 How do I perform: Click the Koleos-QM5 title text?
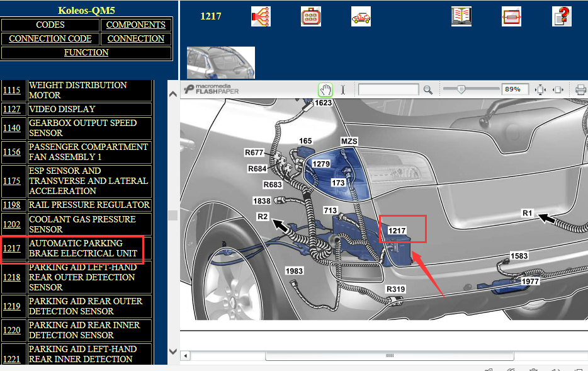coord(86,11)
